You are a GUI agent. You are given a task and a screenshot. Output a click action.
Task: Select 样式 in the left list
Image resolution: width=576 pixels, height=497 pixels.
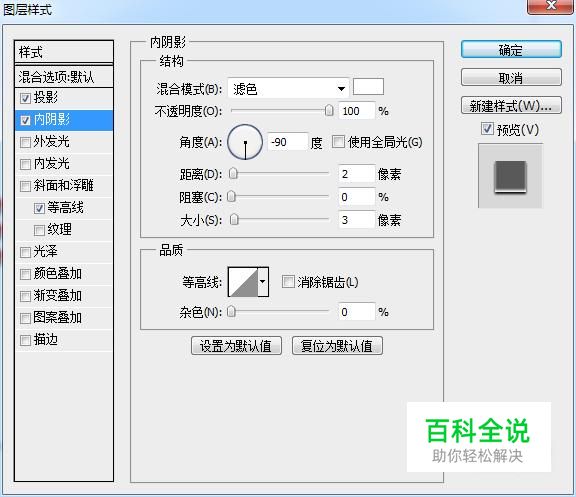64,52
